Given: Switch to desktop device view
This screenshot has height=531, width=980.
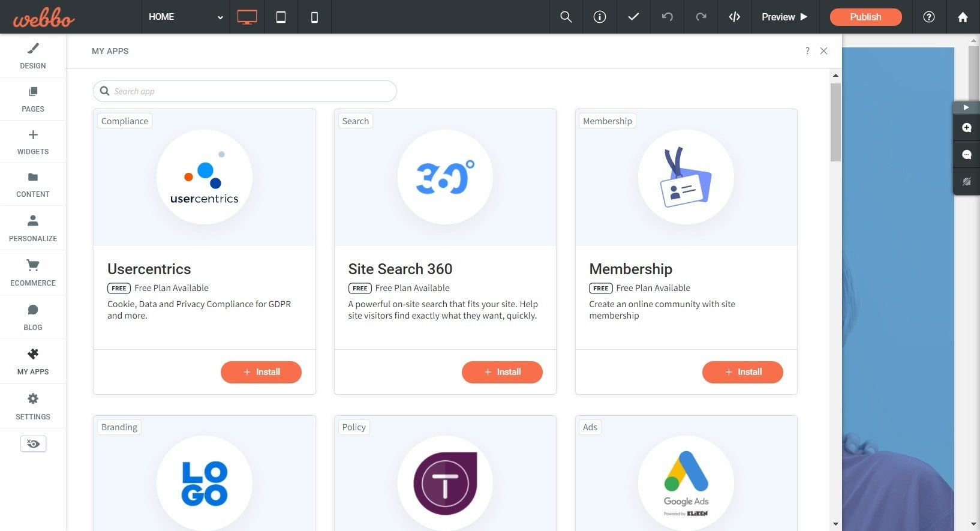Looking at the screenshot, I should point(247,17).
